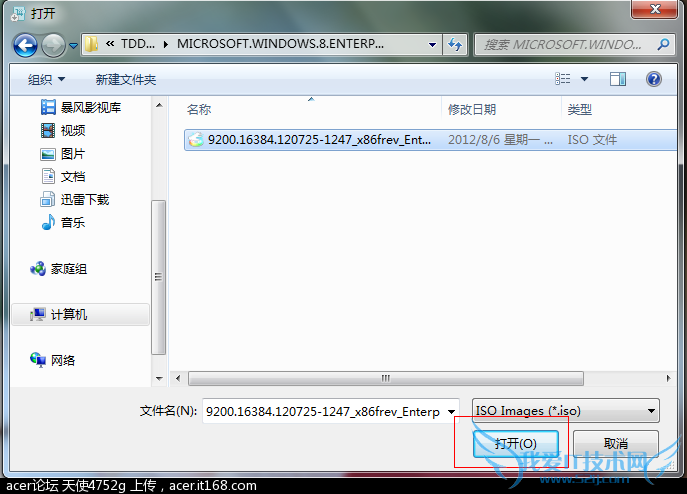This screenshot has width=687, height=494.
Task: Click the ISO disc icon of the file
Action: point(196,140)
